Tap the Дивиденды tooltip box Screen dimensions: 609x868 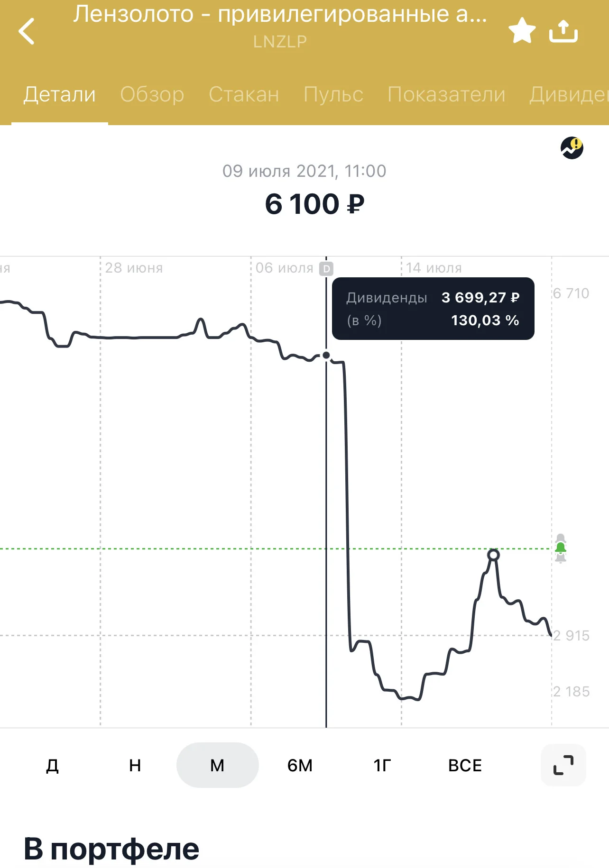433,309
